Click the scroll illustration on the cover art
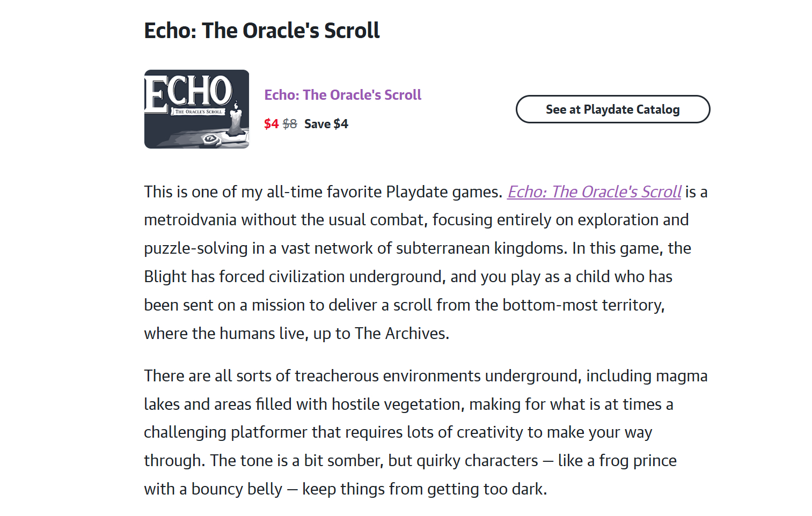 pos(210,139)
